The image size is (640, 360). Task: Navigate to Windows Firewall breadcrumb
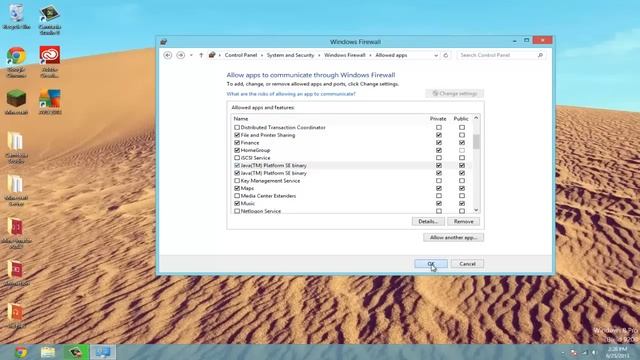pyautogui.click(x=344, y=55)
